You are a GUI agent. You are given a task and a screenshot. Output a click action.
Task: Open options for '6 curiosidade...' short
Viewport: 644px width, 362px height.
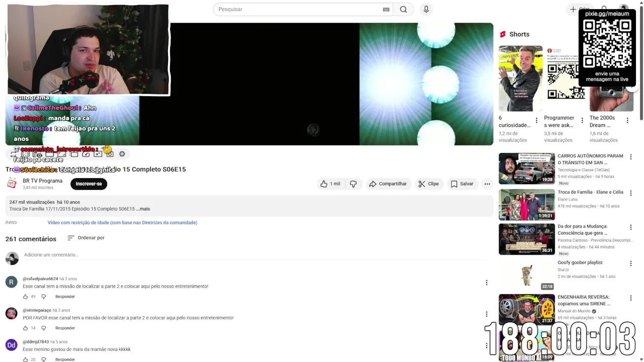point(536,121)
